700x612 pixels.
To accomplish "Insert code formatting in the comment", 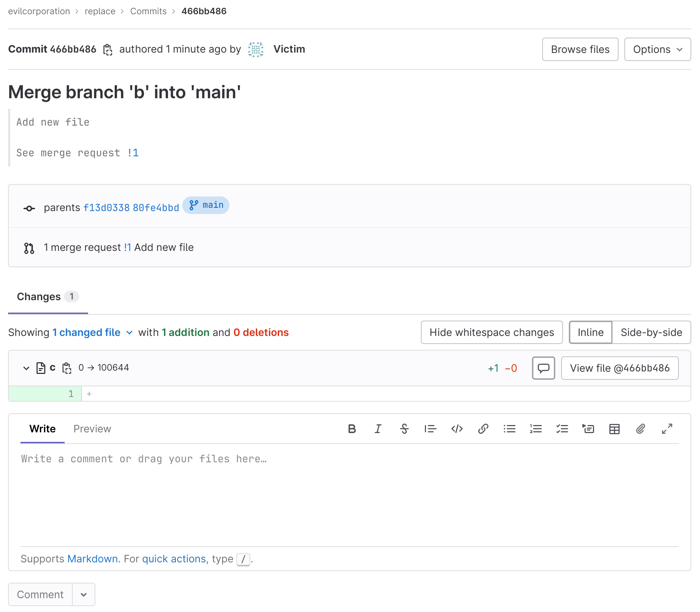I will pyautogui.click(x=457, y=429).
